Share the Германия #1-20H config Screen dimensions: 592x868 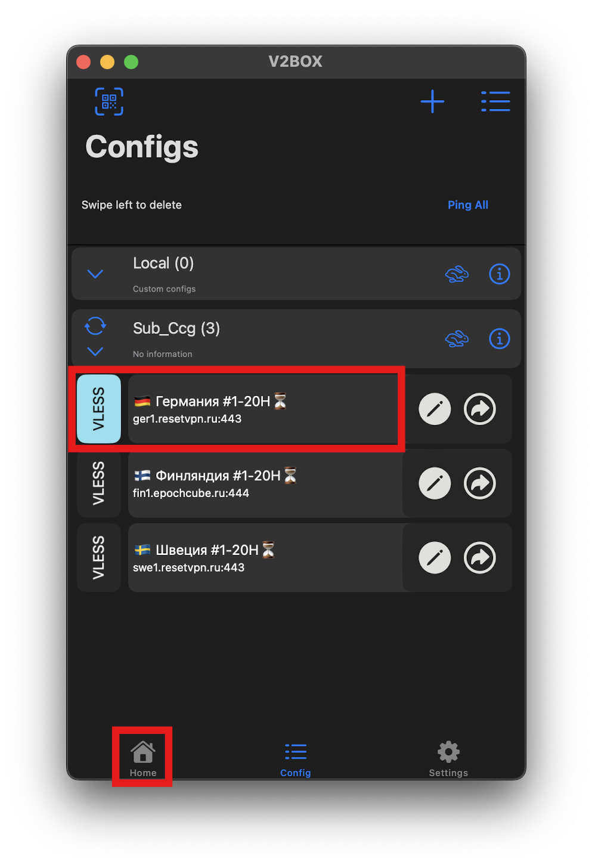(x=480, y=409)
